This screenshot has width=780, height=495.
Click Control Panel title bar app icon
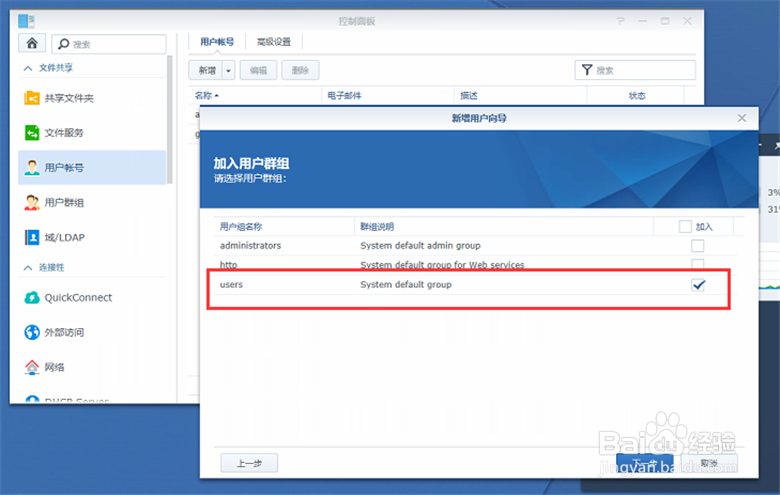coord(26,21)
